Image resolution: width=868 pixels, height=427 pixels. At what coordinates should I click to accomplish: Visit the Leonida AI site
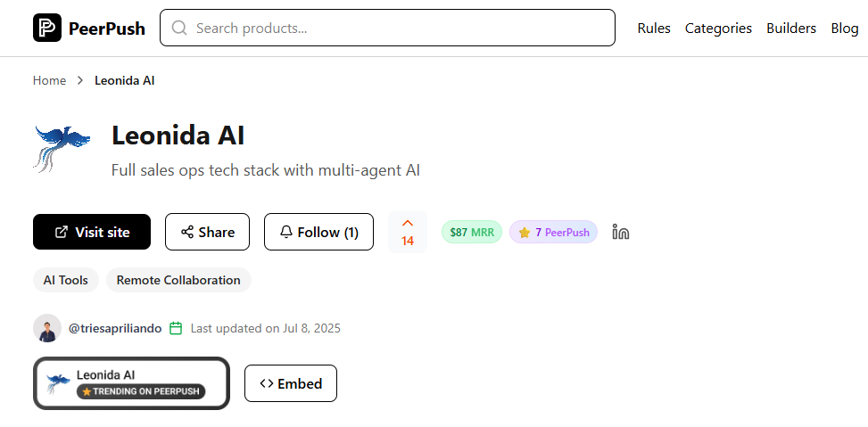pos(92,232)
